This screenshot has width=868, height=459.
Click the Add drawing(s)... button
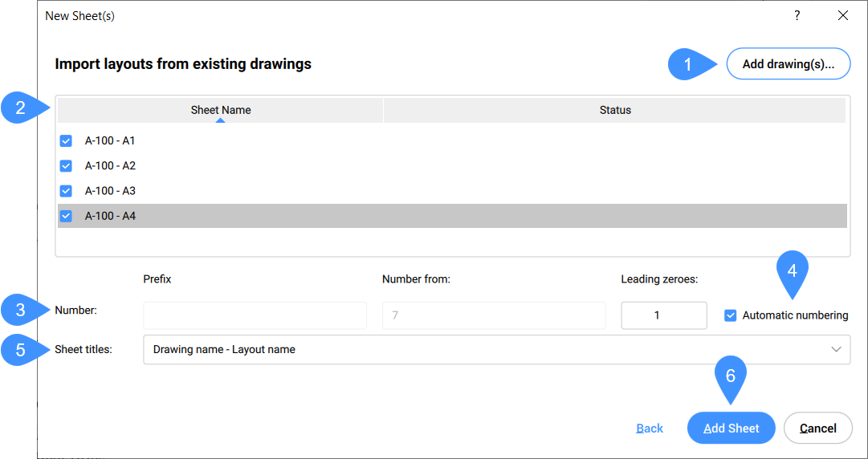[788, 64]
